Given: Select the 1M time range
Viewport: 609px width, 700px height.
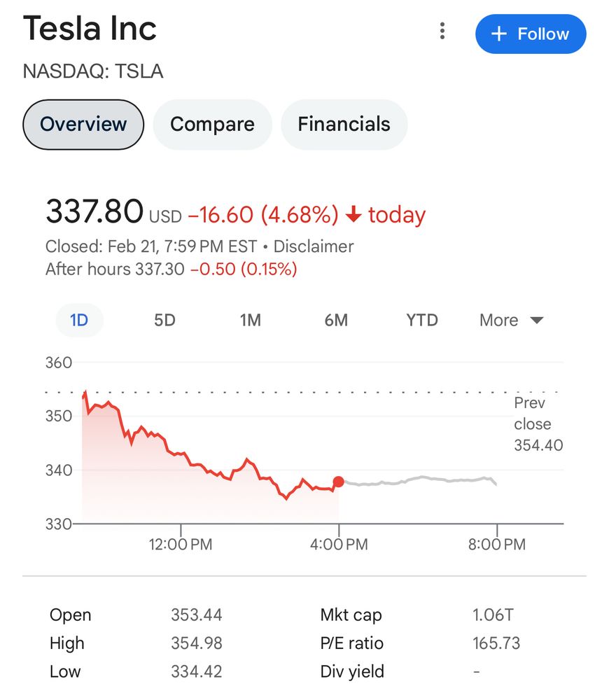Looking at the screenshot, I should pyautogui.click(x=250, y=321).
